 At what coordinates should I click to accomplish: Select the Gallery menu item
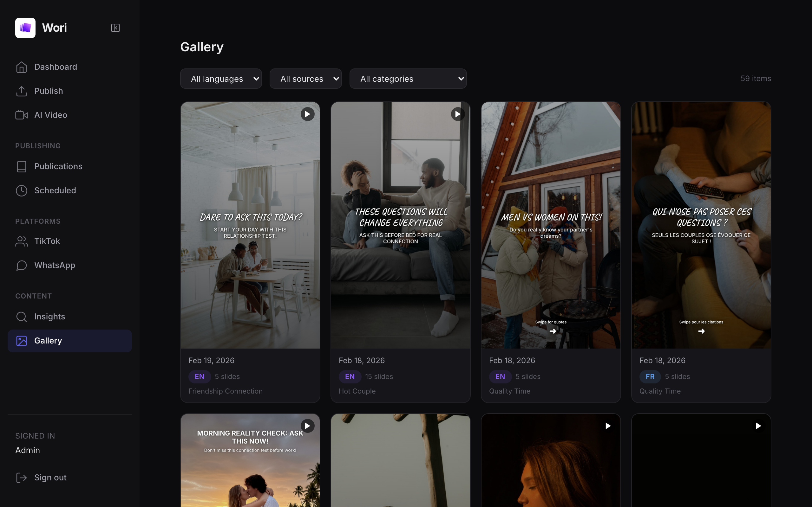point(48,341)
